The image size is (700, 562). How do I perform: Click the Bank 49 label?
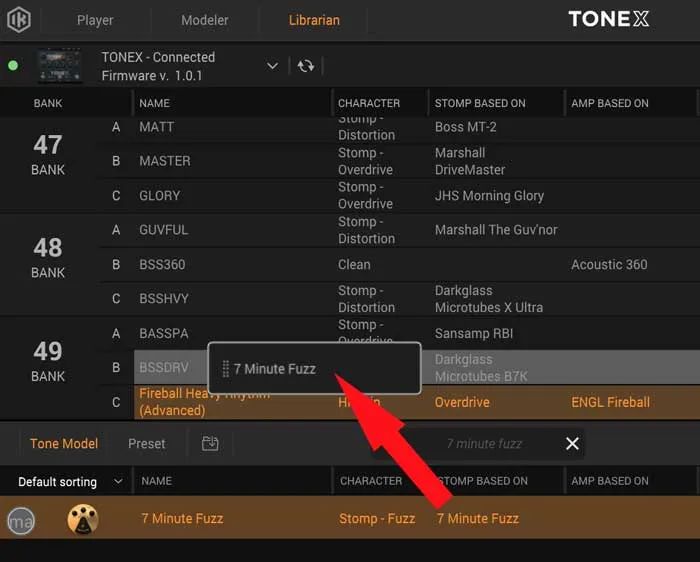(48, 361)
